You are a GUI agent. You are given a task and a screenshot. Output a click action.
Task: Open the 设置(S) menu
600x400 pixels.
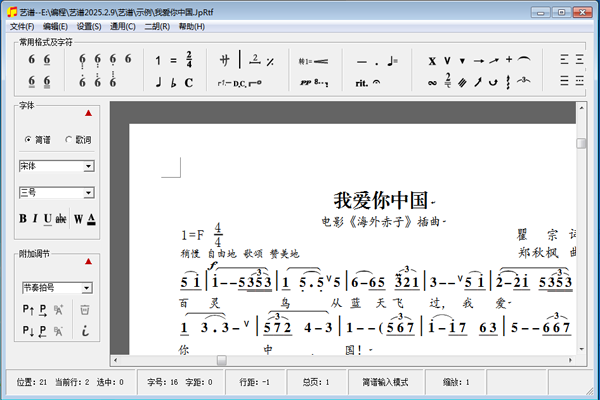pyautogui.click(x=89, y=26)
